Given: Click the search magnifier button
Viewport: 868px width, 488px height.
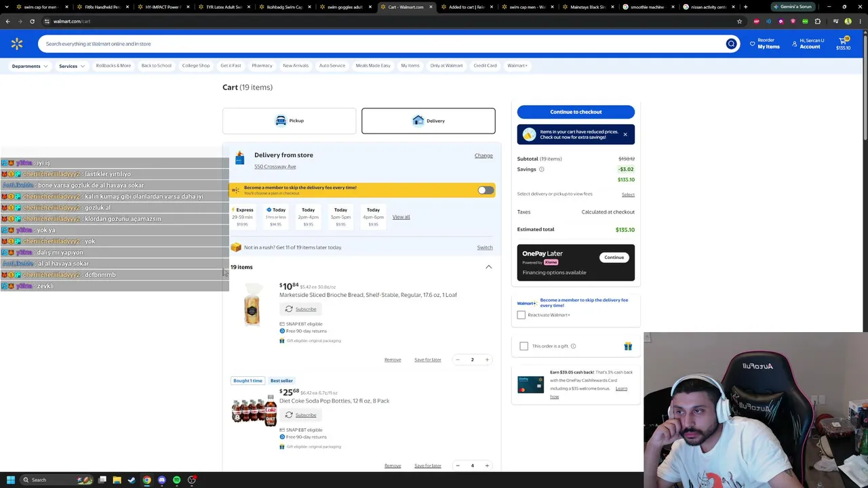Looking at the screenshot, I should coord(731,44).
